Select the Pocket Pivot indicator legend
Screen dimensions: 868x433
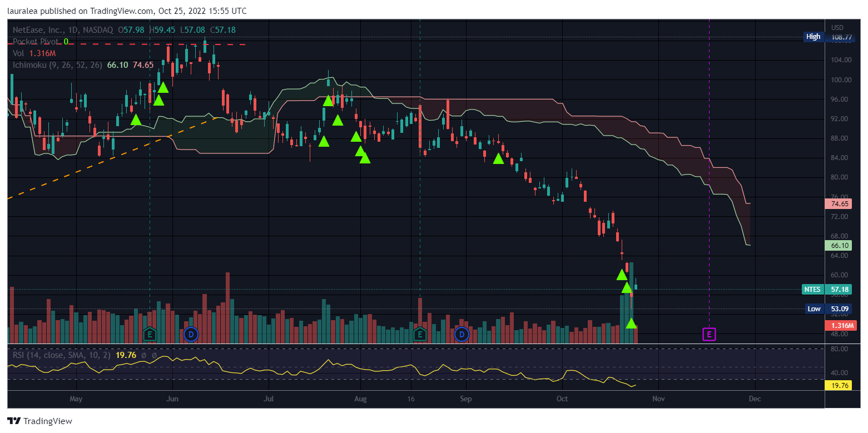37,41
